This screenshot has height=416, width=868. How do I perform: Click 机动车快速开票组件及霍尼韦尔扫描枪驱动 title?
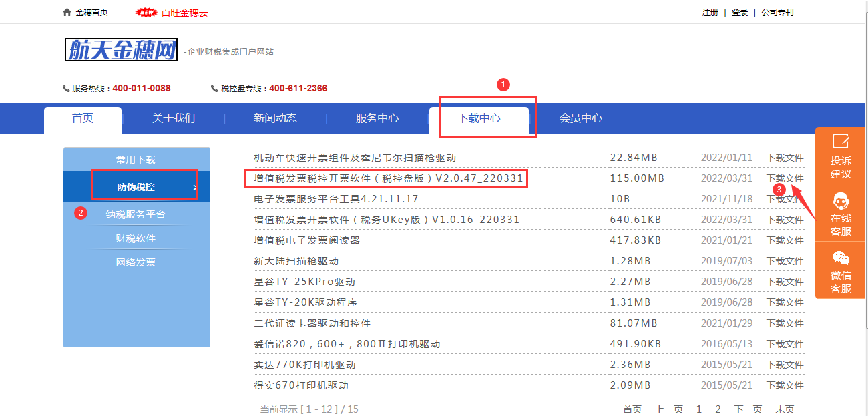point(355,158)
